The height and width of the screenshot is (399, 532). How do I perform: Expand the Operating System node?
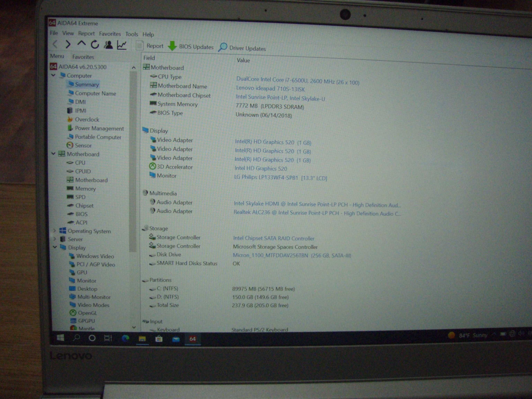coord(55,231)
